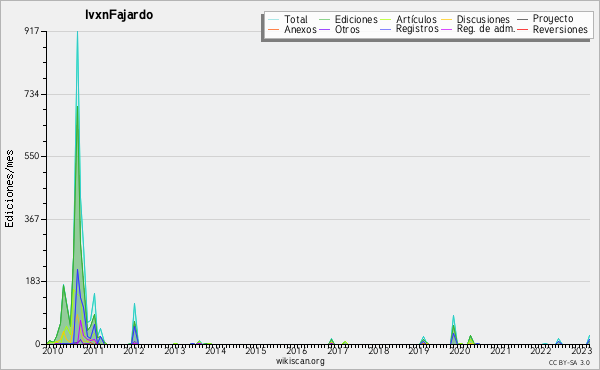Click the CC BY-SA 3.0 license text
The image size is (600, 370).
(x=569, y=362)
